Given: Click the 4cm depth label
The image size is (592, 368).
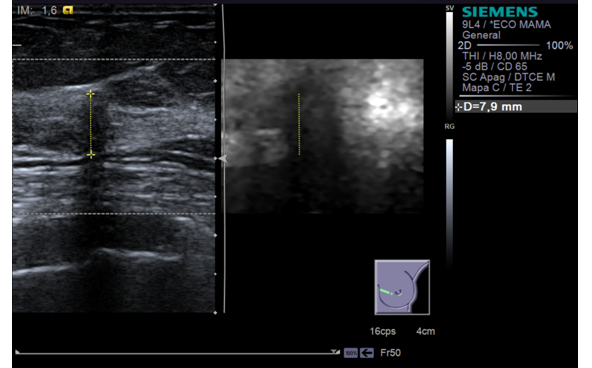Looking at the screenshot, I should click(x=426, y=331).
